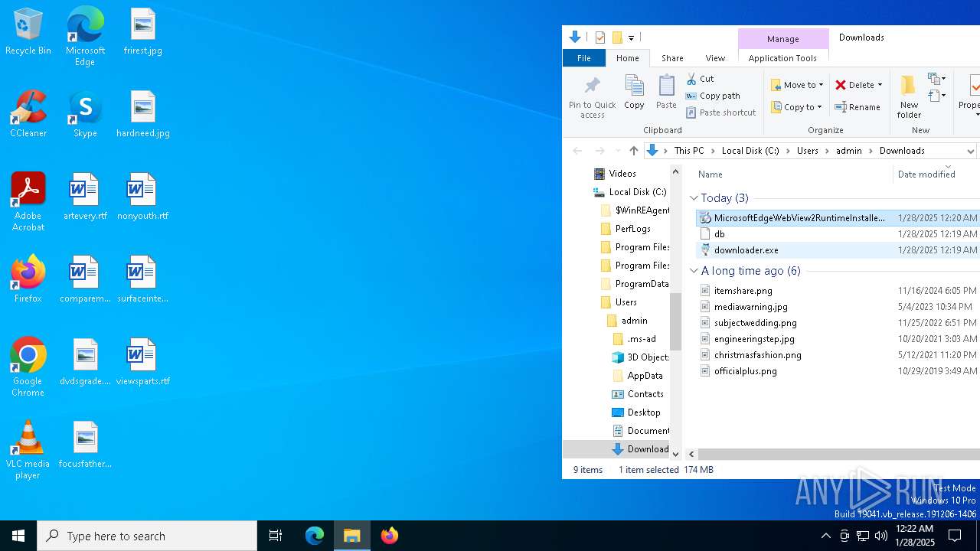Navigate up one folder level arrow
The height and width of the screenshot is (551, 980).
(633, 151)
